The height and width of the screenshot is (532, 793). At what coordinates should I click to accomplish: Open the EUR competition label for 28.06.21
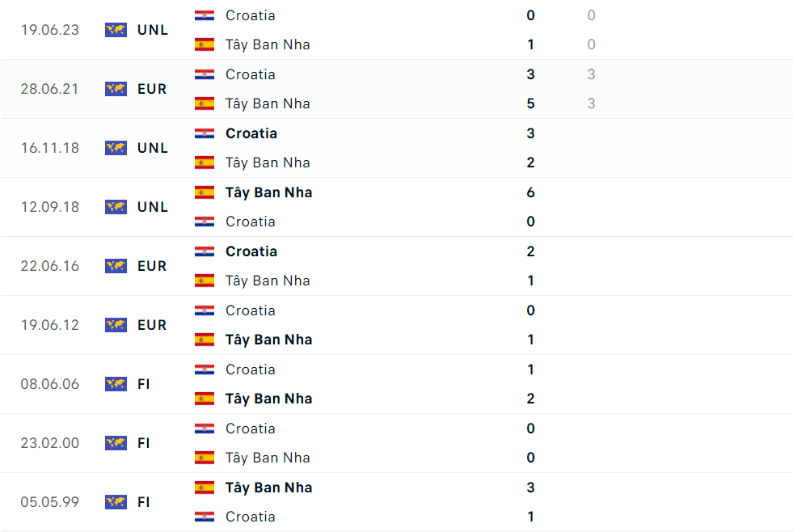point(152,89)
